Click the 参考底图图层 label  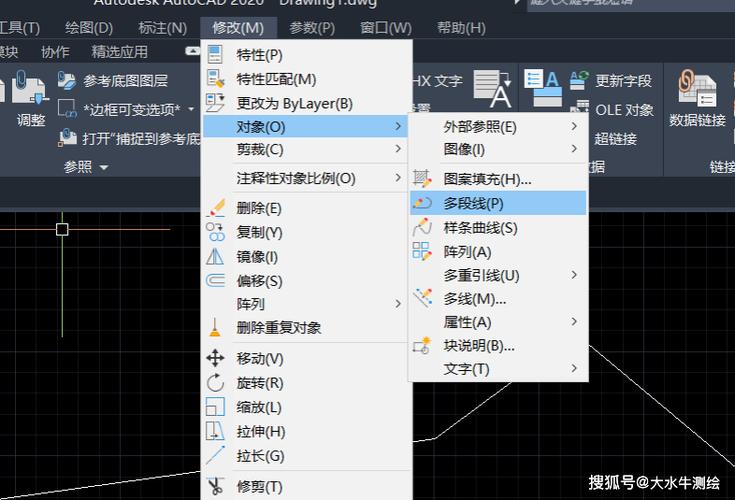[x=125, y=81]
